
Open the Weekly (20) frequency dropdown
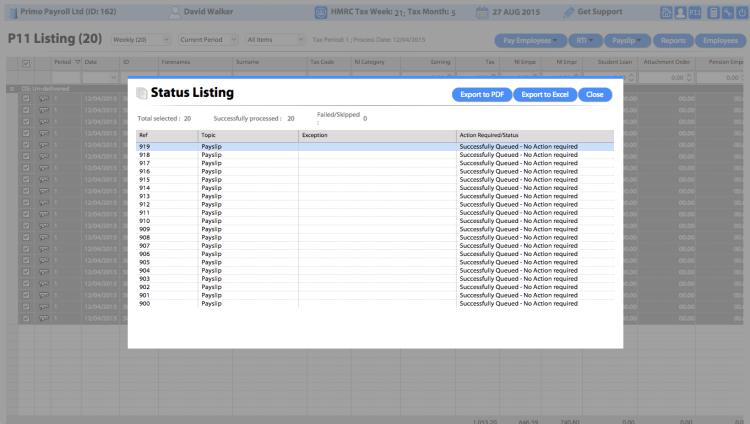point(141,40)
